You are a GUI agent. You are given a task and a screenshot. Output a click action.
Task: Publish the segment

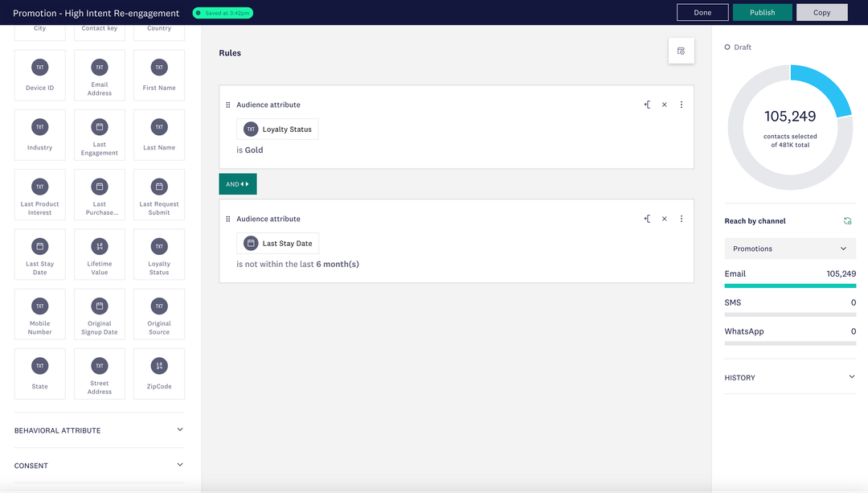762,12
